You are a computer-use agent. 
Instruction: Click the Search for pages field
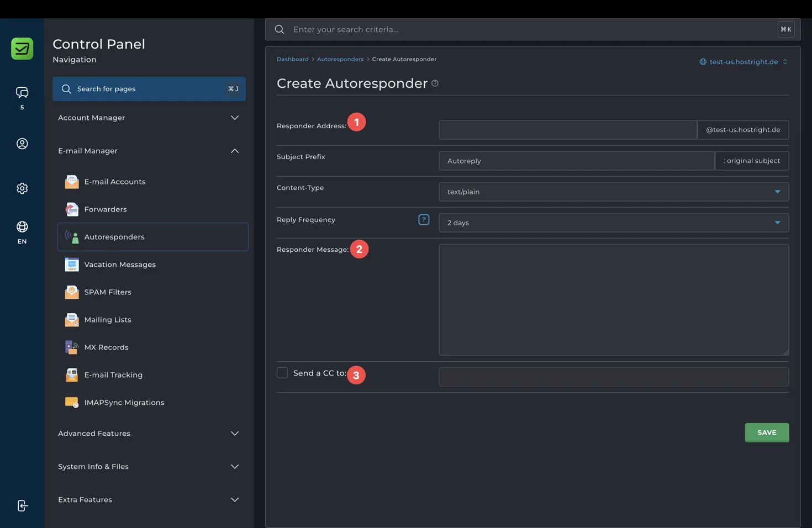(x=149, y=89)
